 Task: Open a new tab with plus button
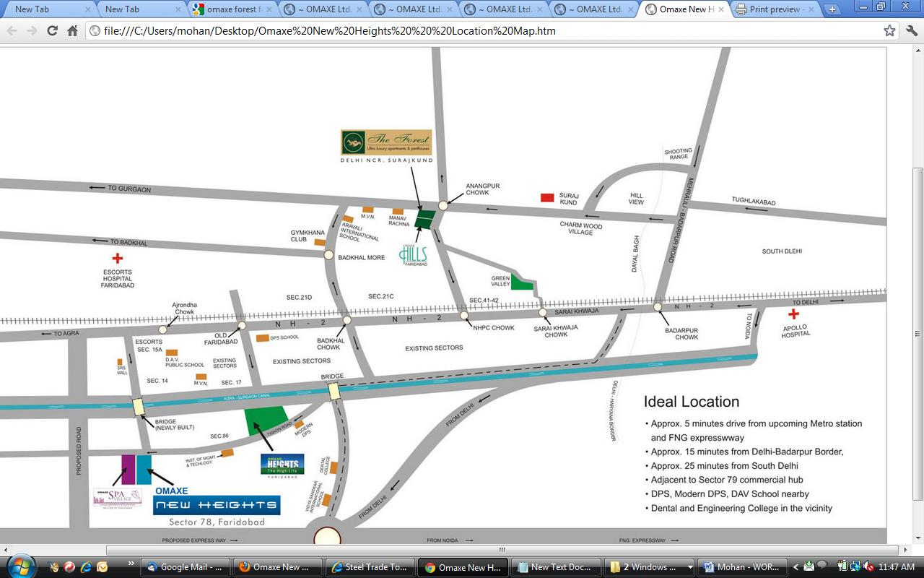[x=832, y=9]
